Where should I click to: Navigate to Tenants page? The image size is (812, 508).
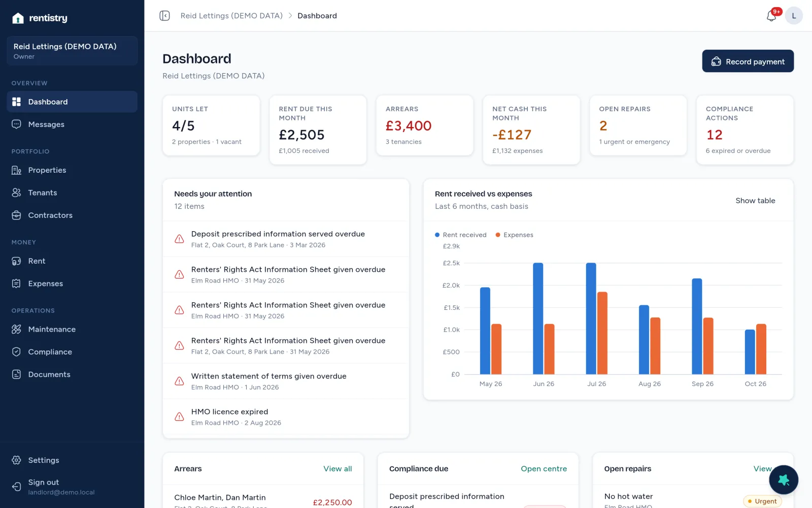pos(72,193)
